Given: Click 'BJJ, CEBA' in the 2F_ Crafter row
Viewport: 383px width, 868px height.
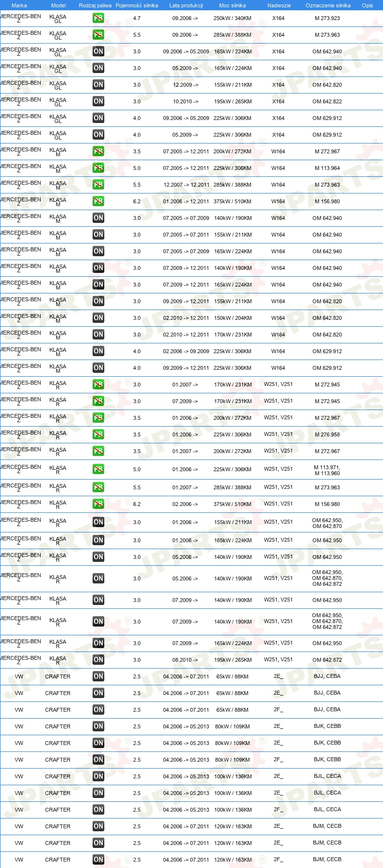Looking at the screenshot, I should (x=327, y=709).
